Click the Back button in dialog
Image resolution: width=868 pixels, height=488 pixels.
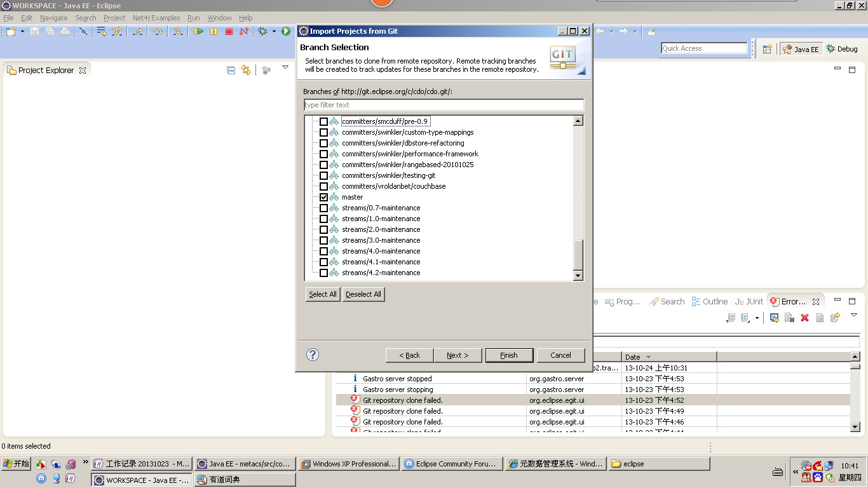410,355
